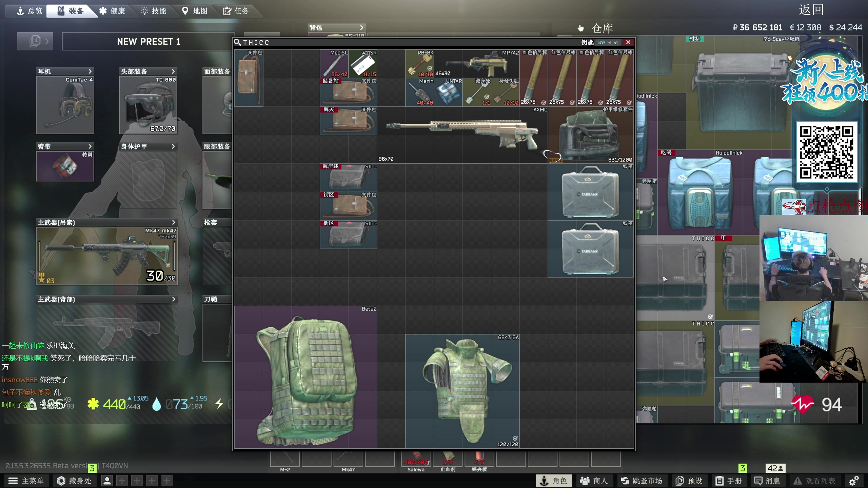
Task: Open the 跳蚤市场 flea market
Action: click(642, 481)
